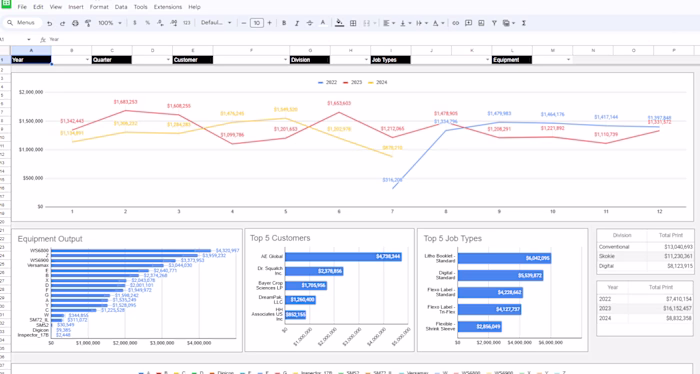
Task: Open the Insert menu
Action: click(76, 7)
